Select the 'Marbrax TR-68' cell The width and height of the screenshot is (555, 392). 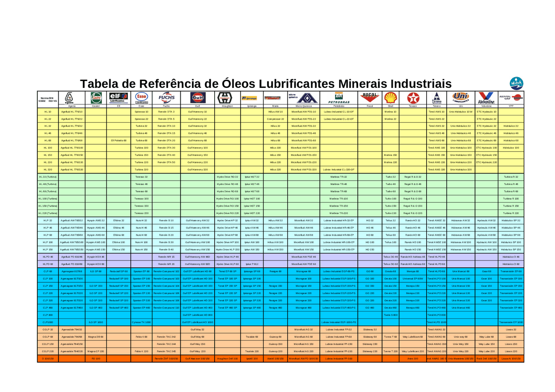[339, 191]
